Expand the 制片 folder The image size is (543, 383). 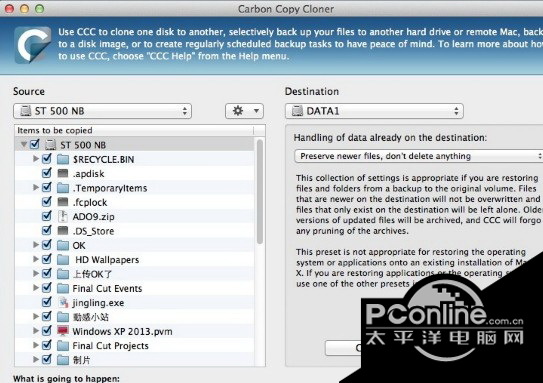tap(35, 359)
